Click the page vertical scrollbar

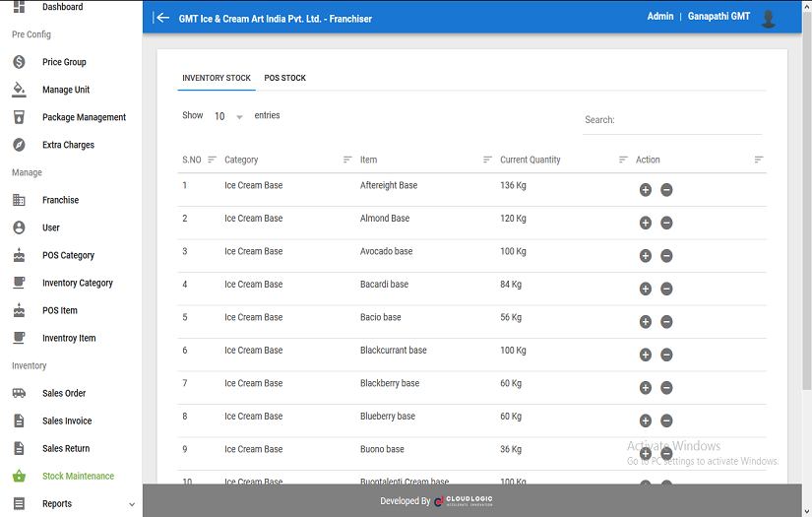coord(807,202)
